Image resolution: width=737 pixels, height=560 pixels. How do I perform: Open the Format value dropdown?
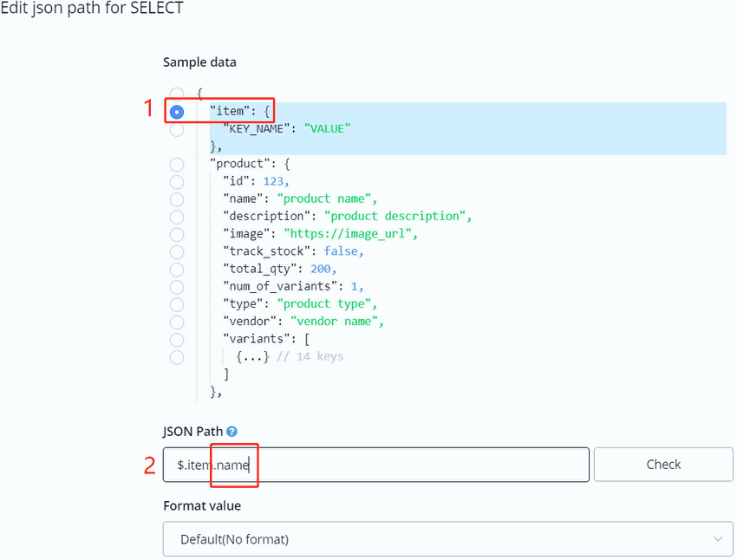448,539
